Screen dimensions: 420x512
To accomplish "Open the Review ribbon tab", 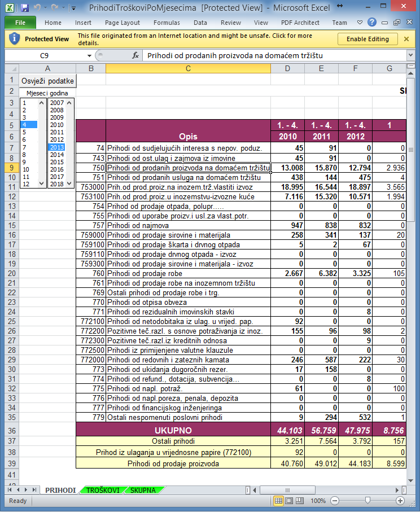I will [230, 23].
